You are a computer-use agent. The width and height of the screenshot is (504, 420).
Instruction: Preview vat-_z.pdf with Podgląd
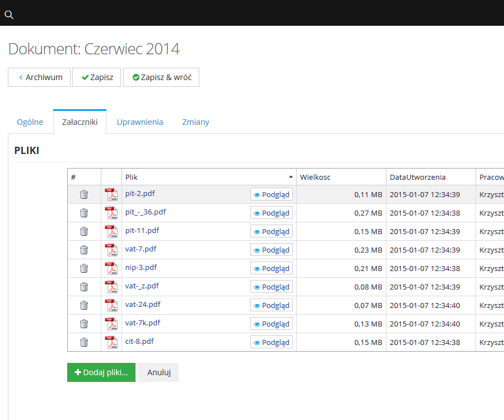pos(272,287)
